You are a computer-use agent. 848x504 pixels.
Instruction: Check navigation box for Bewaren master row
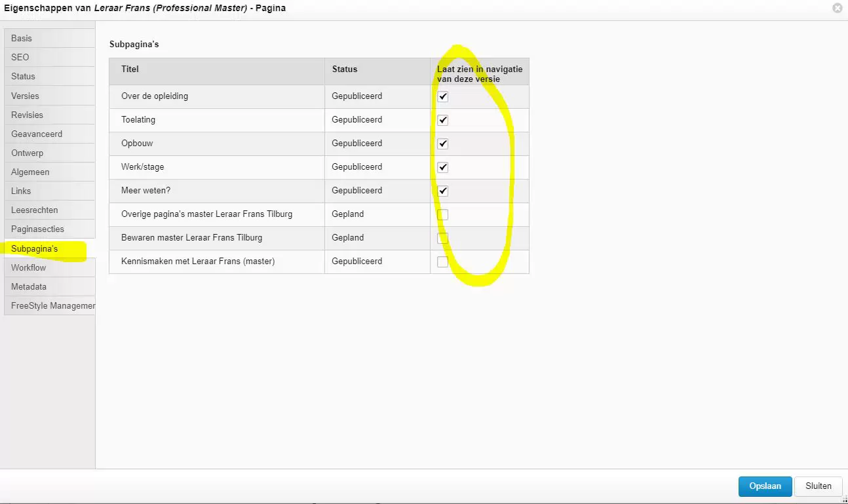click(443, 238)
